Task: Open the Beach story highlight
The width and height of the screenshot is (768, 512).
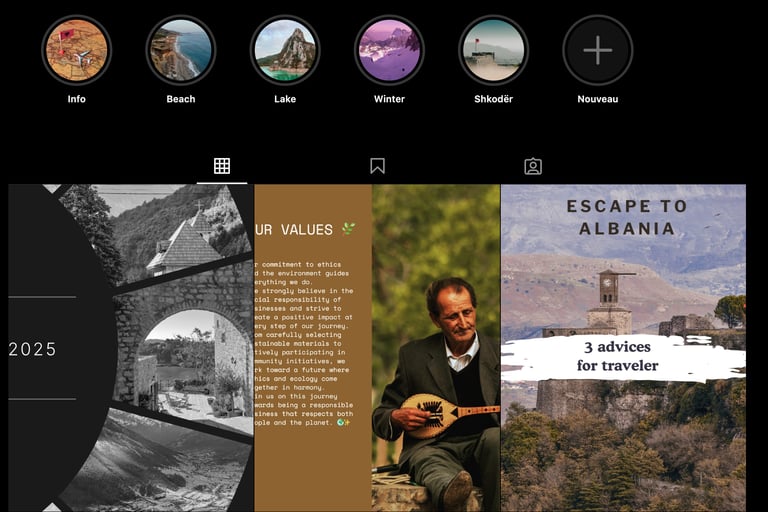Action: 181,50
